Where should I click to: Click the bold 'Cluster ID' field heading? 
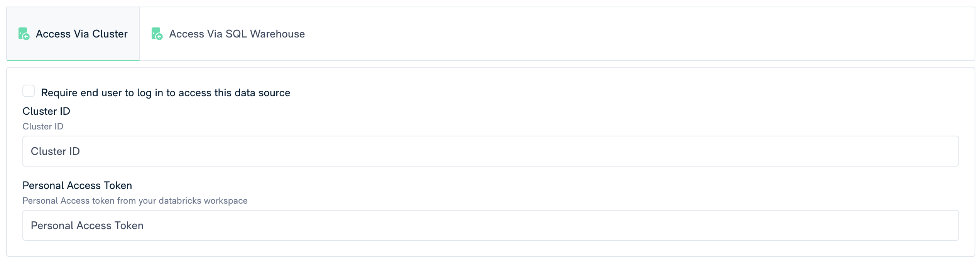point(46,111)
